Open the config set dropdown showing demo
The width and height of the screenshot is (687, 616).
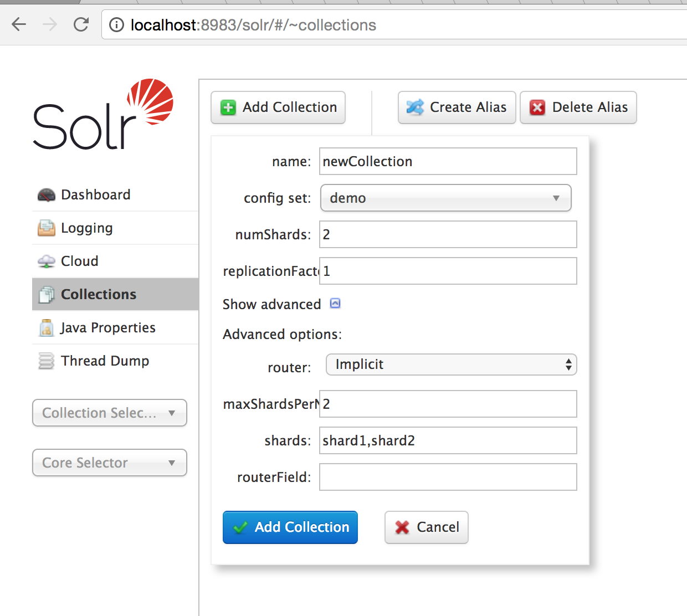click(x=446, y=198)
